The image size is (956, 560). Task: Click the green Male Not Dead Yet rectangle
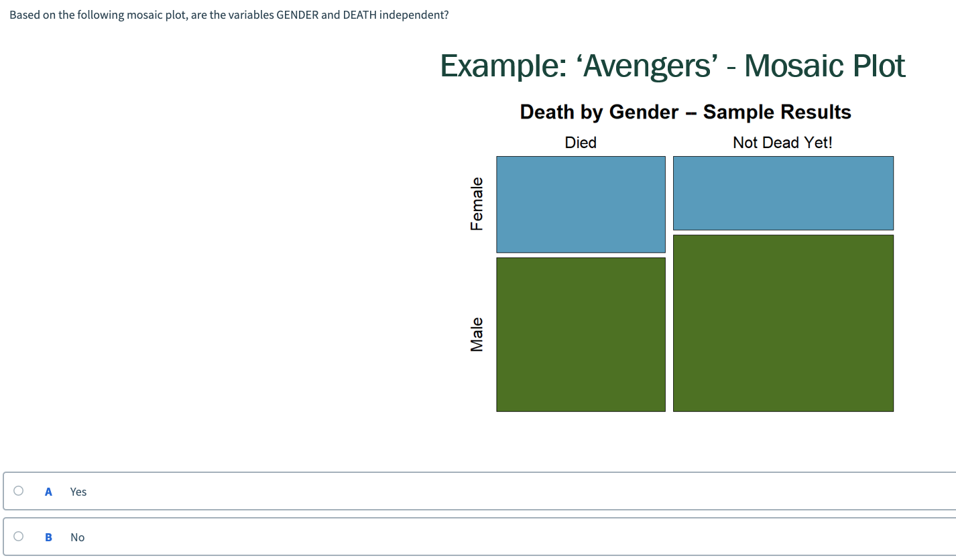click(782, 322)
